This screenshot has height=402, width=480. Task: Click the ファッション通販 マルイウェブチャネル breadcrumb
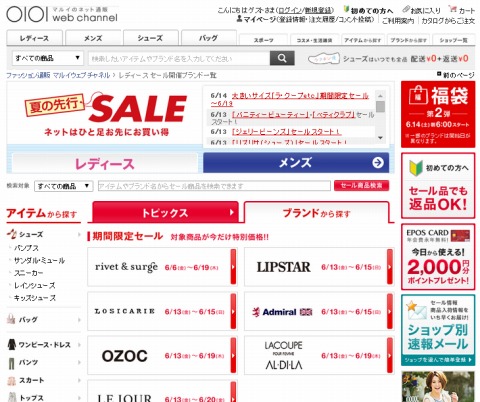point(58,75)
